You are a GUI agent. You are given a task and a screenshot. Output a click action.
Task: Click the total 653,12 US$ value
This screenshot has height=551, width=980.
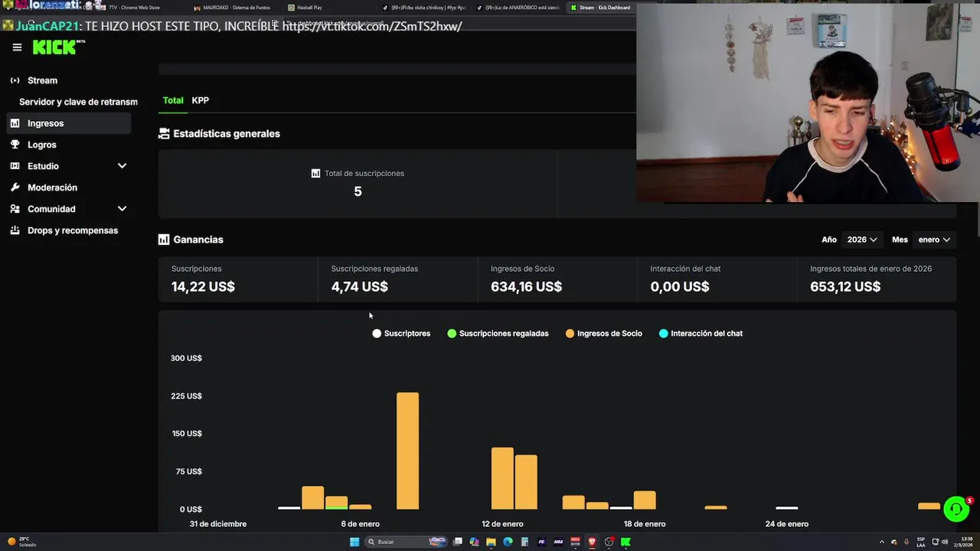[845, 287]
